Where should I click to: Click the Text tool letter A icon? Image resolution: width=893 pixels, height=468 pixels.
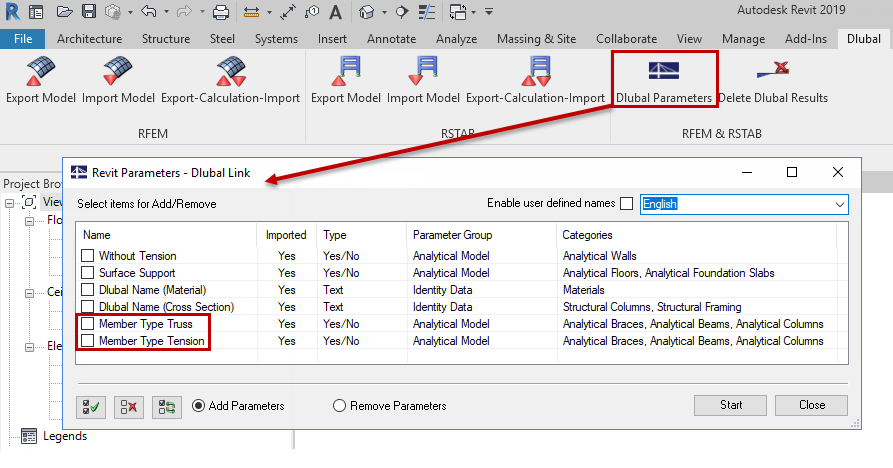(335, 12)
